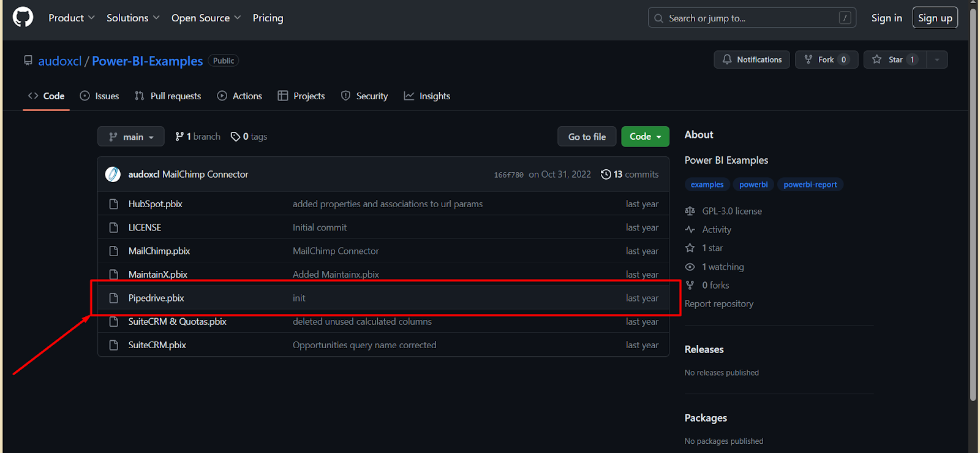Open the 'Initial commit' message link

pos(320,227)
